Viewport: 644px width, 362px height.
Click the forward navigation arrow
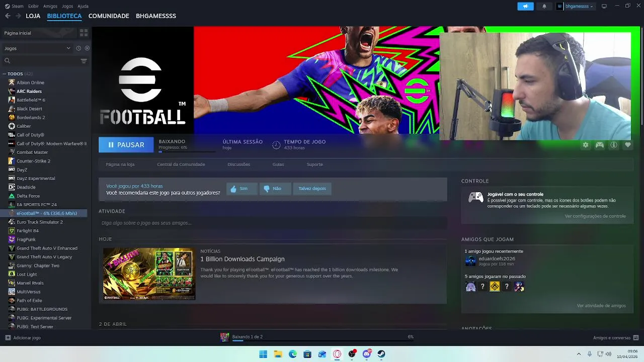pyautogui.click(x=18, y=16)
